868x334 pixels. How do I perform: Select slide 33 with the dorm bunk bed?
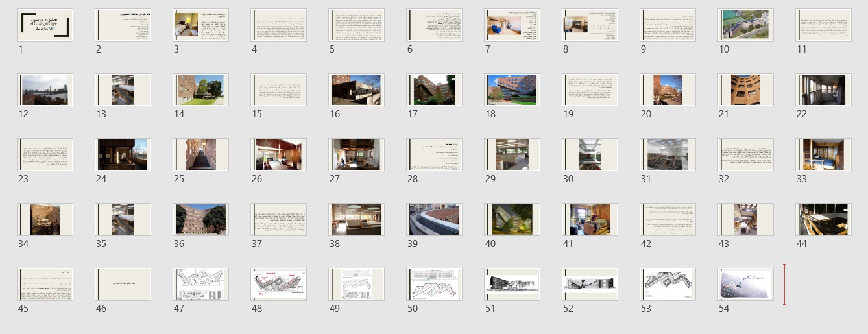click(x=823, y=154)
